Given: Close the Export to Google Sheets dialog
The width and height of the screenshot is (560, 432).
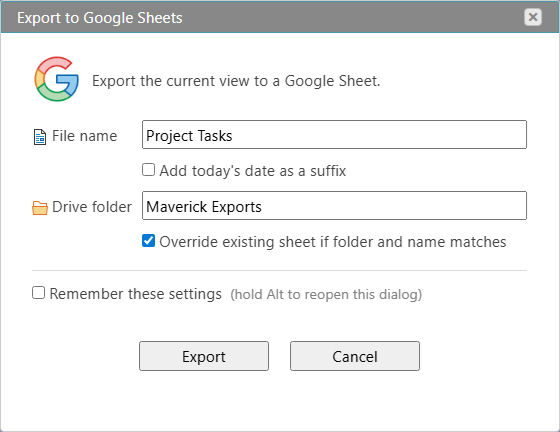Looking at the screenshot, I should tap(533, 17).
